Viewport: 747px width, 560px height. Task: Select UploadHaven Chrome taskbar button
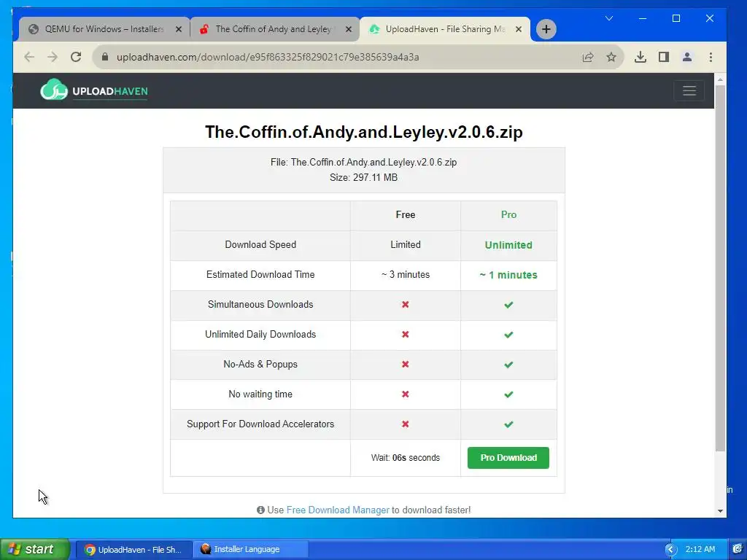click(x=134, y=550)
